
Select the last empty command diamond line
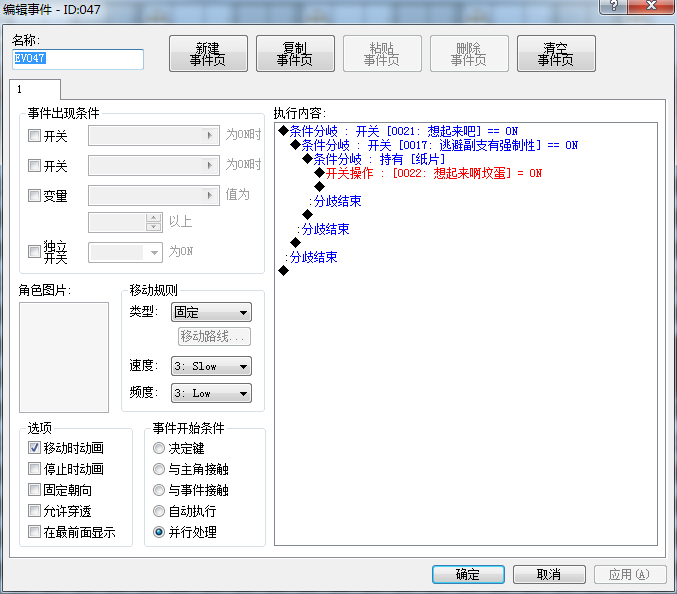click(283, 271)
